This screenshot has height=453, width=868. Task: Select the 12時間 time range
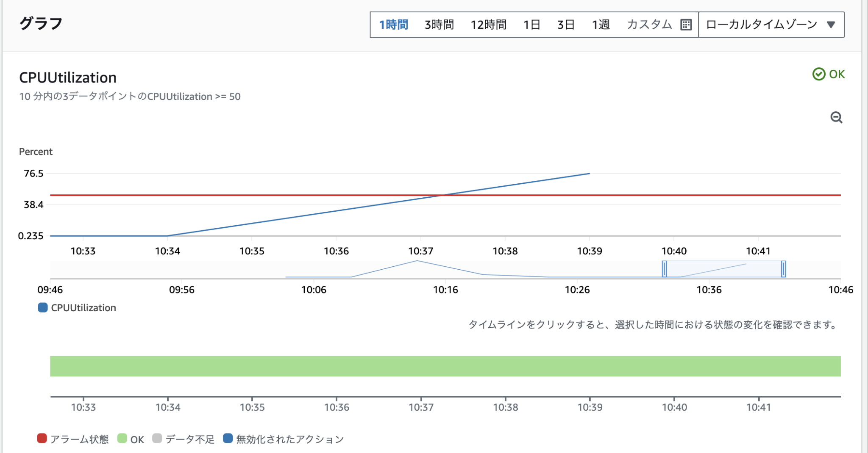coord(488,25)
